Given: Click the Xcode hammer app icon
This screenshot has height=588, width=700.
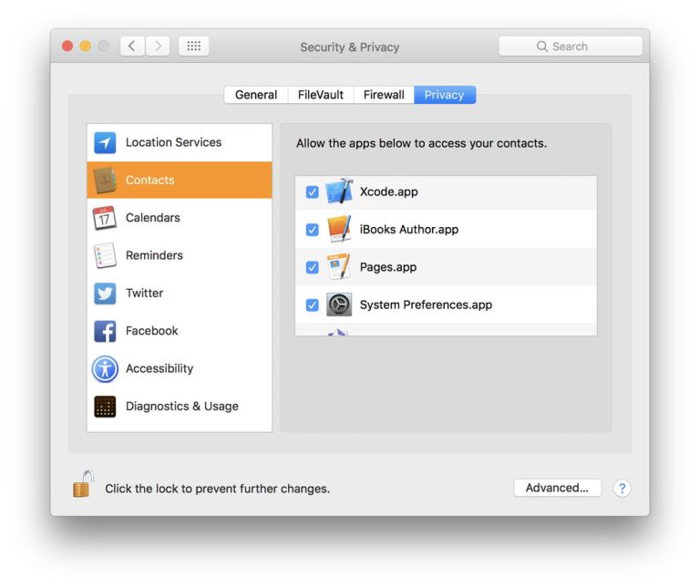Looking at the screenshot, I should click(x=339, y=191).
